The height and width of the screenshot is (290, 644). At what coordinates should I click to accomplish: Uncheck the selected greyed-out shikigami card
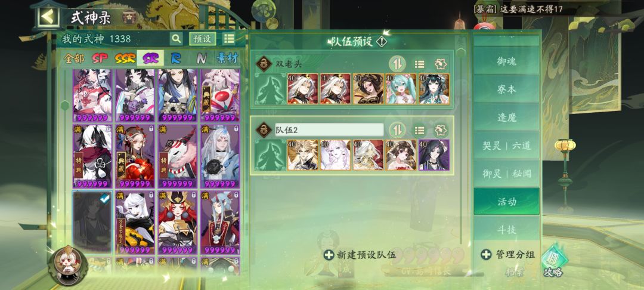click(92, 221)
